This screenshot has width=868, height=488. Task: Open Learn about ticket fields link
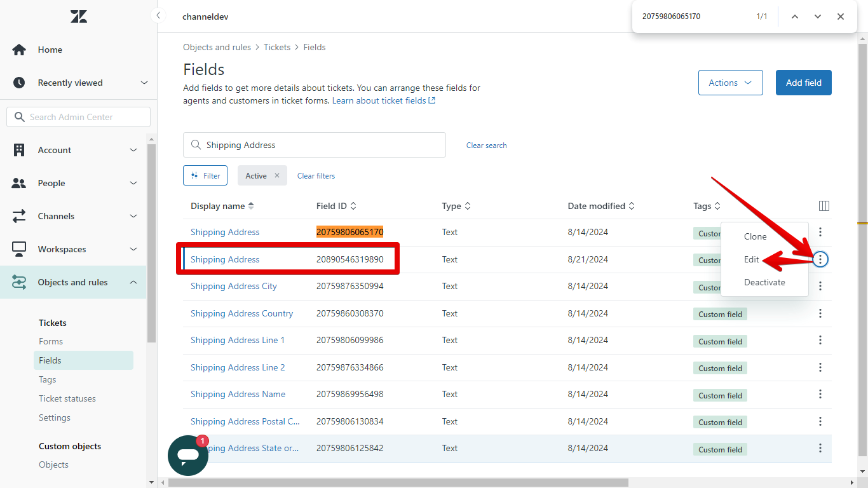[x=384, y=100]
